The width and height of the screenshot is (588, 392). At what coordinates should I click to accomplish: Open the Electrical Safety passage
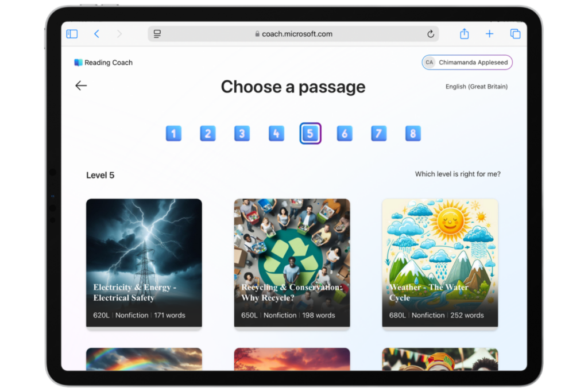pos(144,263)
